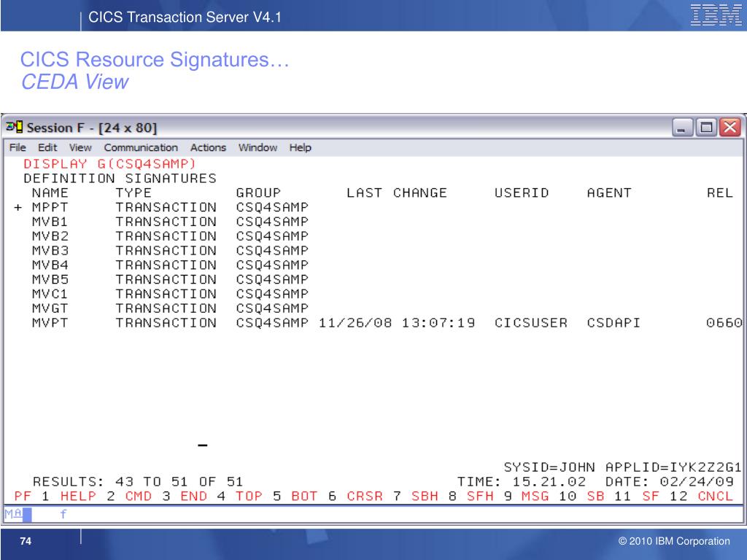Click the plus sign beside MPPT
Screen dimensions: 747x560
(18, 208)
